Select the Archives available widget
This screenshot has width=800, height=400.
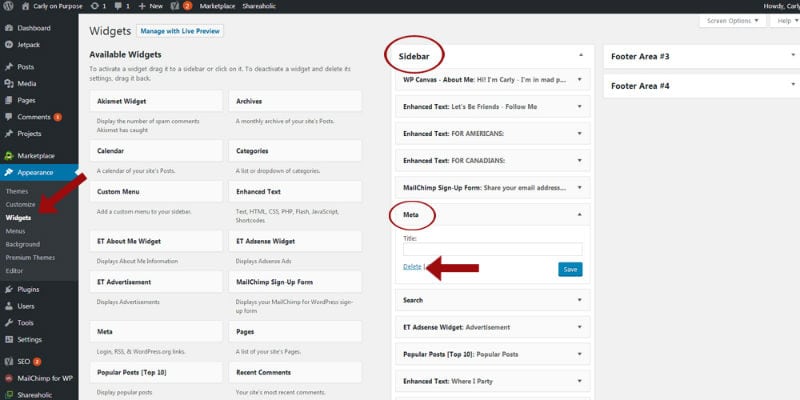295,101
